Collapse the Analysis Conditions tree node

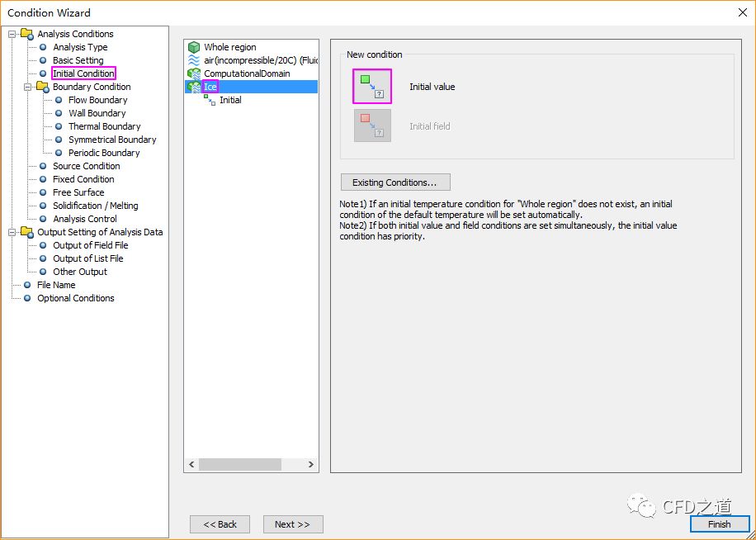(x=12, y=34)
